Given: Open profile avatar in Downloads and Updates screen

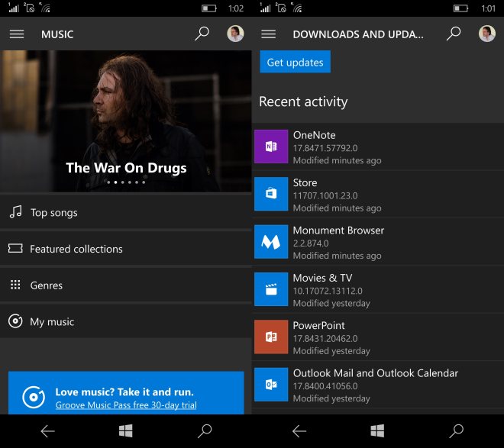Looking at the screenshot, I should coord(487,34).
